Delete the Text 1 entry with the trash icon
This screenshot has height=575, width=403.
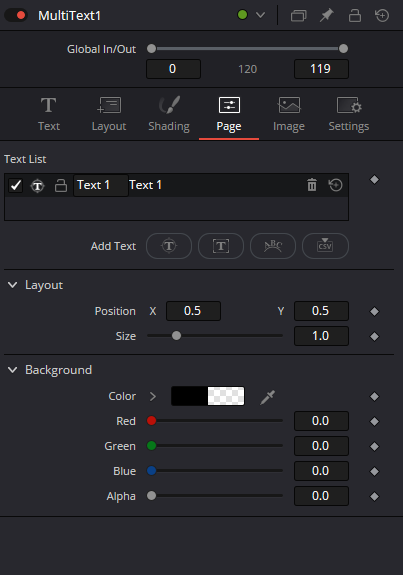(312, 185)
